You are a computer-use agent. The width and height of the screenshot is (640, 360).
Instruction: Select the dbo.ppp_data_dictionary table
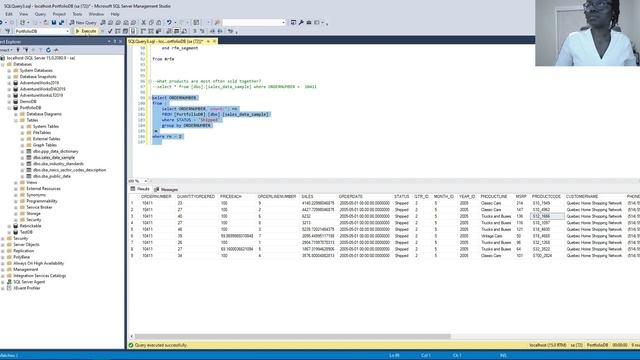coord(56,151)
